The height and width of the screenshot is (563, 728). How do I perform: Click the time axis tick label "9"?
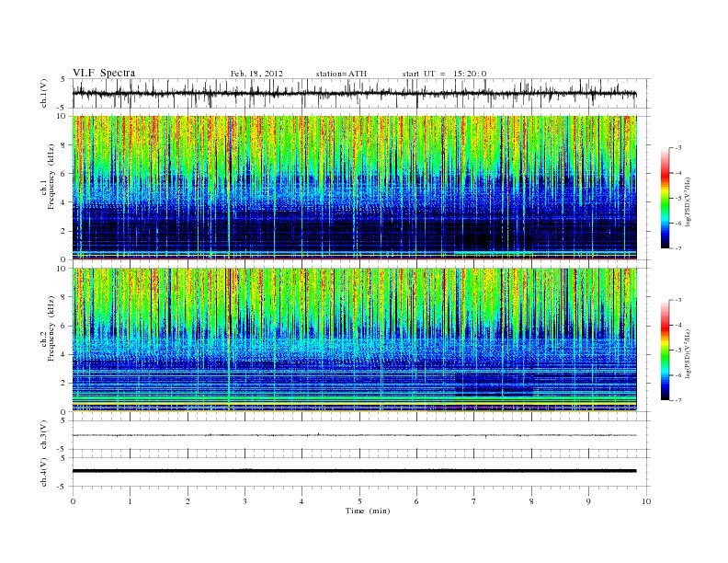(x=588, y=501)
